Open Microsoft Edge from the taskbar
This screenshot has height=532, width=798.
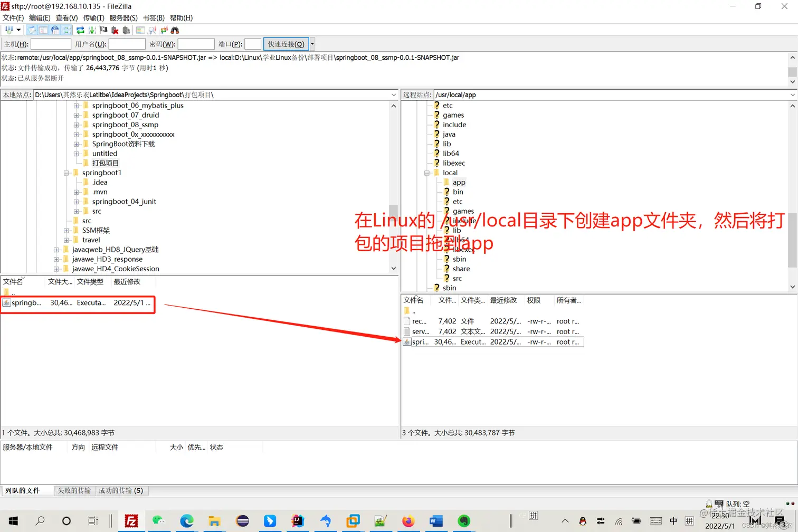coord(187,521)
